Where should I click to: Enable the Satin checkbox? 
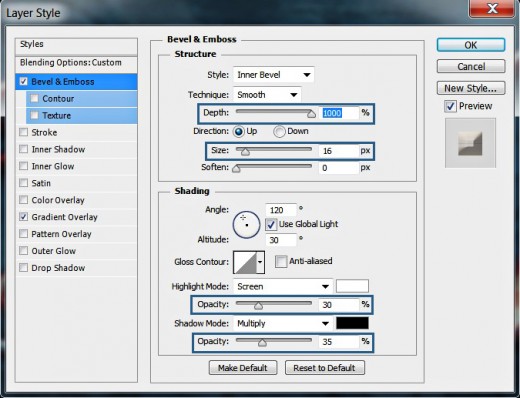pos(23,183)
